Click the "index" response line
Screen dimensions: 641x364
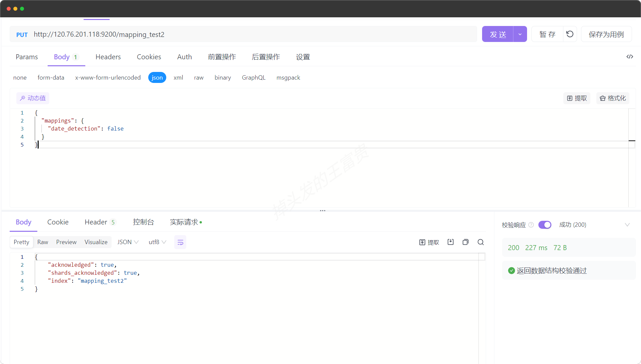(87, 281)
